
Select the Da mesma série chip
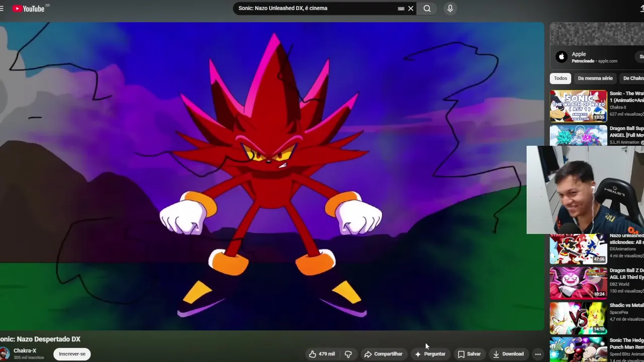[595, 78]
